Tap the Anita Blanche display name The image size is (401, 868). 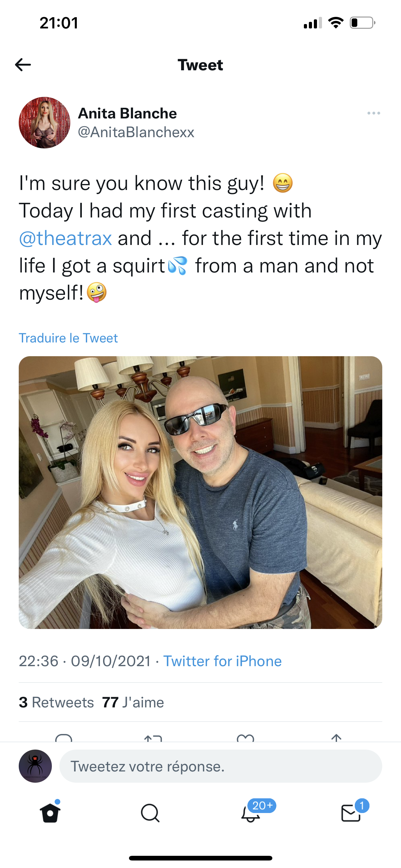coord(127,113)
